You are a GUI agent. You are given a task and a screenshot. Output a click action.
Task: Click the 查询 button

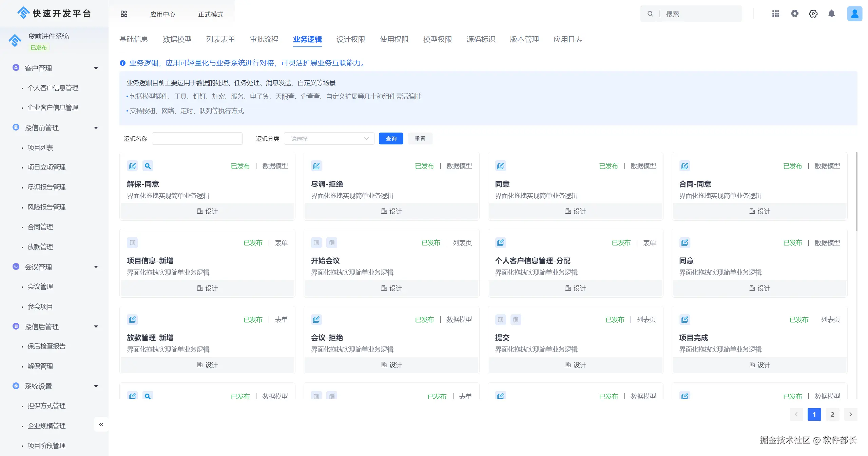pyautogui.click(x=391, y=139)
